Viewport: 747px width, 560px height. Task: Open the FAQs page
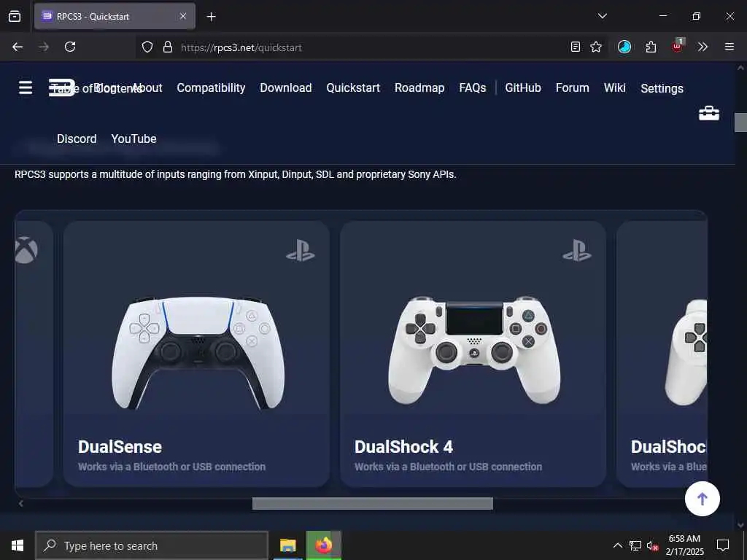coord(473,87)
